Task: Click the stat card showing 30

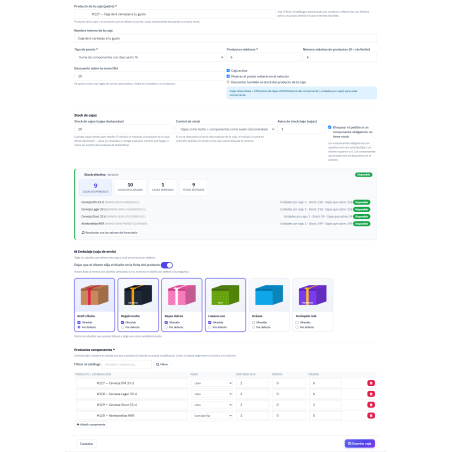Action: point(130,187)
